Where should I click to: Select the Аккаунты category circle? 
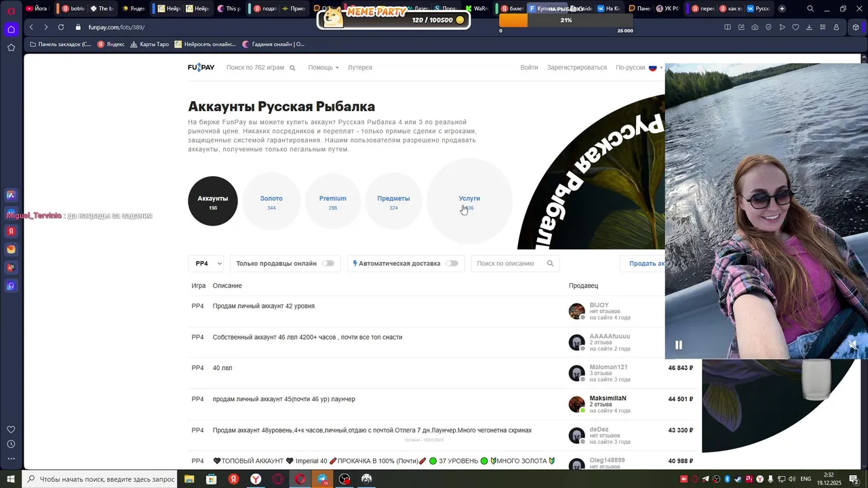(x=213, y=201)
